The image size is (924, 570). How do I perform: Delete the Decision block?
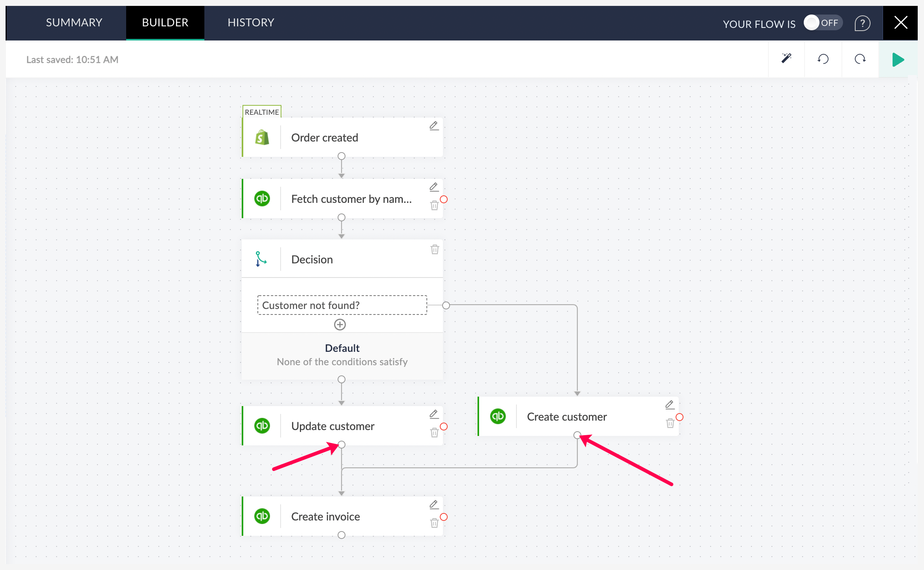click(x=435, y=249)
